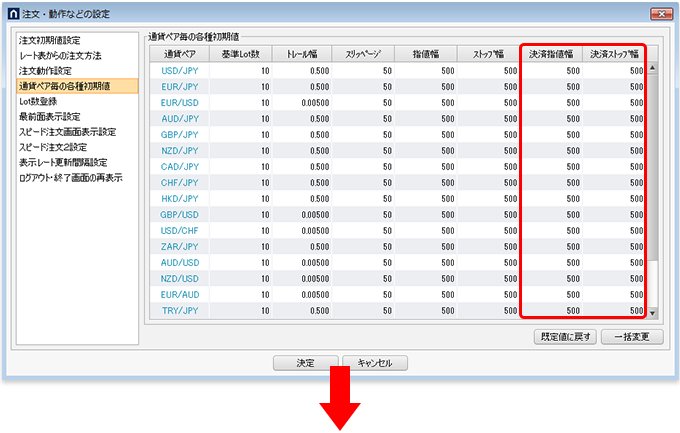Select the USD/JPY currency pair row

point(180,70)
